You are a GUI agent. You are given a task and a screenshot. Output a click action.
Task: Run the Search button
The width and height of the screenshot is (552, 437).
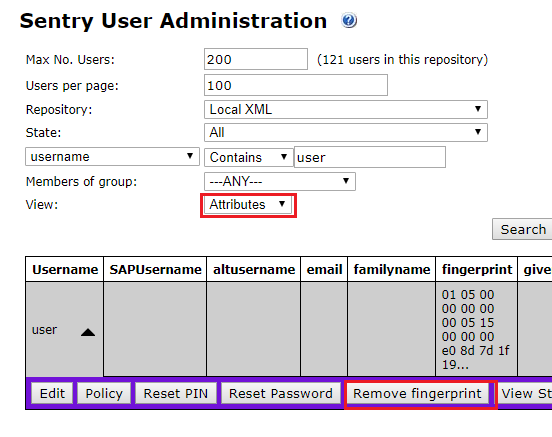click(522, 229)
